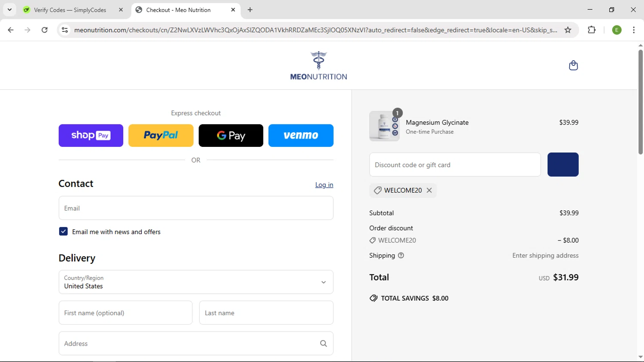Click the Magnesium Glycinate product thumbnail
The height and width of the screenshot is (362, 644).
point(384,126)
